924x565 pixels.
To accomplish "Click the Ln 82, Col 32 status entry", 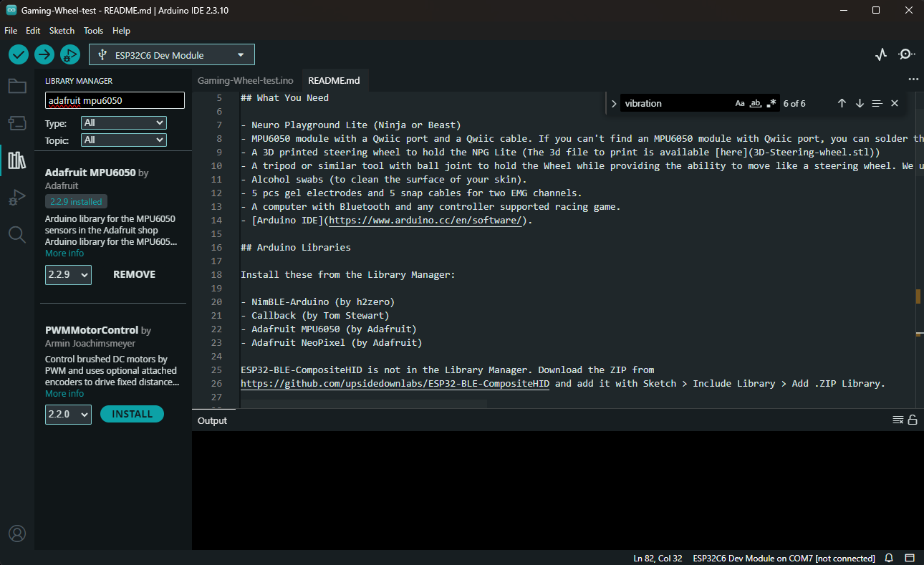I will [x=658, y=558].
